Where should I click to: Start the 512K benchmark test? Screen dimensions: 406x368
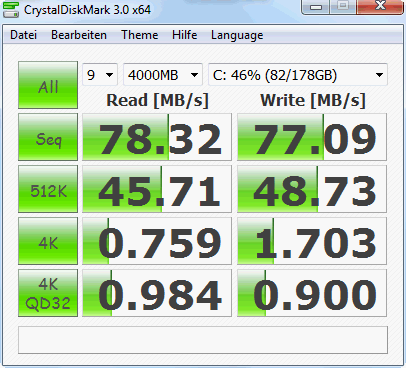(48, 189)
